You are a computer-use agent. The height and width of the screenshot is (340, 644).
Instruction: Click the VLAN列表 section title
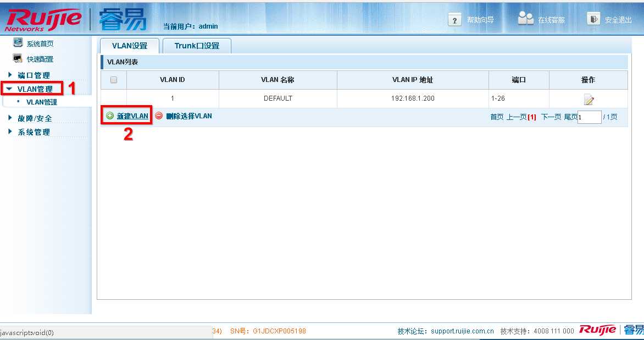[x=123, y=62]
